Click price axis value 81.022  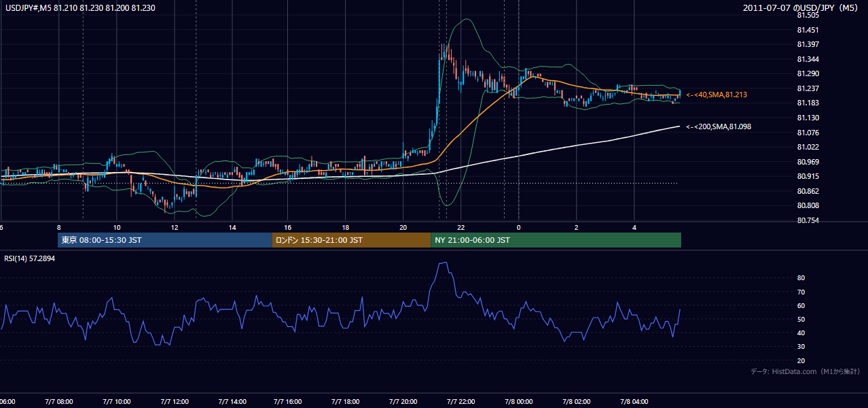[x=807, y=147]
